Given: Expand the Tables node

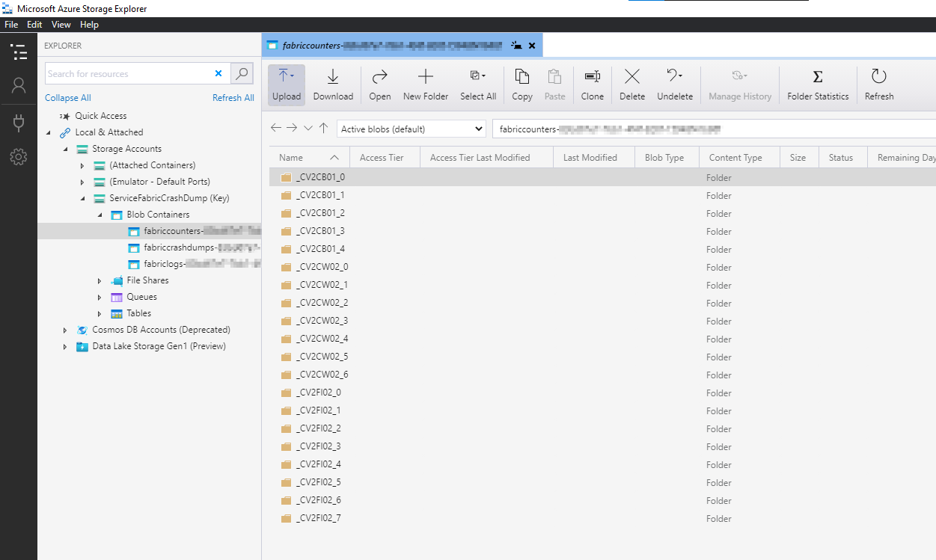Looking at the screenshot, I should [100, 313].
